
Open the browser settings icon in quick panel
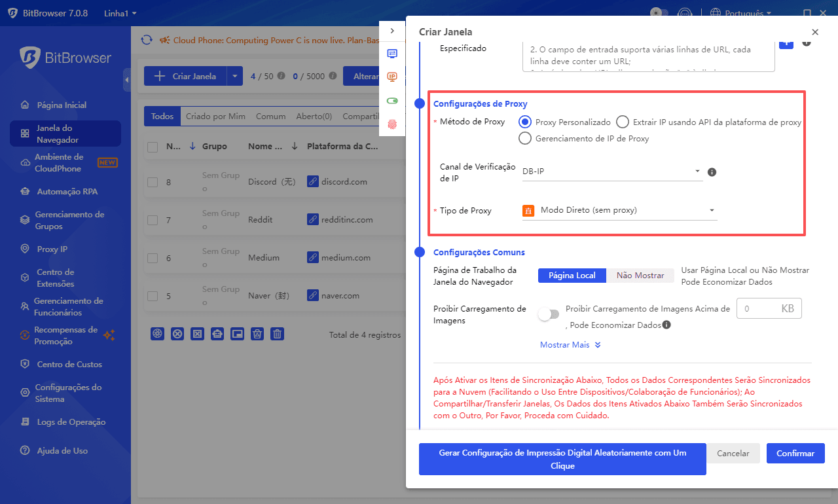[x=392, y=54]
